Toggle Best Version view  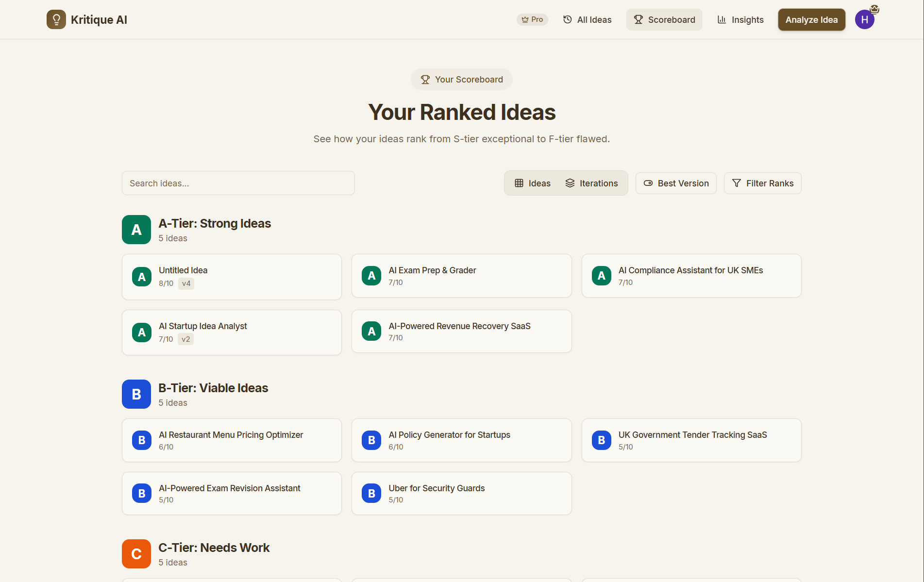click(x=676, y=183)
